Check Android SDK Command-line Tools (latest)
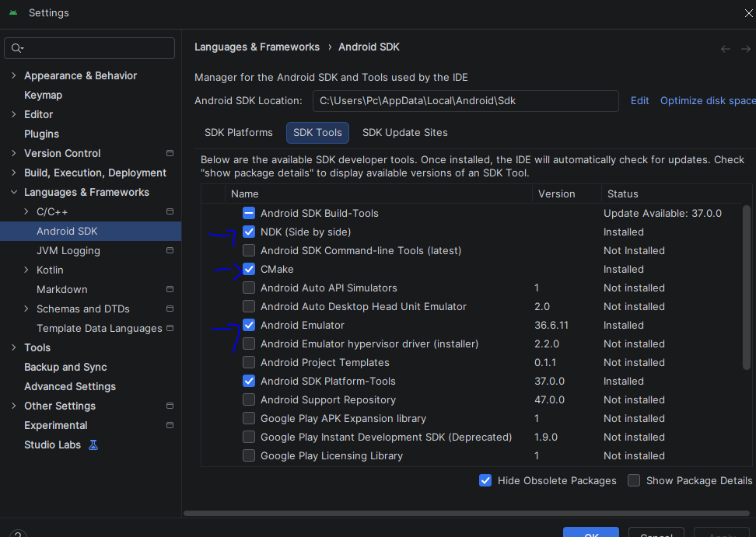The width and height of the screenshot is (756, 537). click(249, 250)
